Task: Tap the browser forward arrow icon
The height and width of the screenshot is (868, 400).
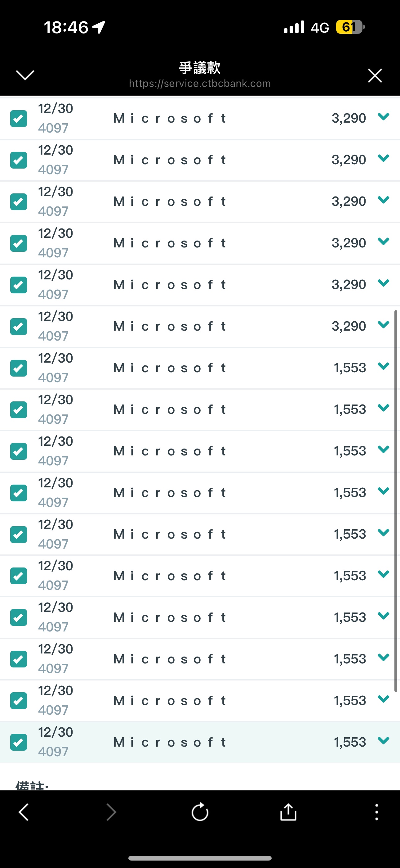Action: point(111,812)
